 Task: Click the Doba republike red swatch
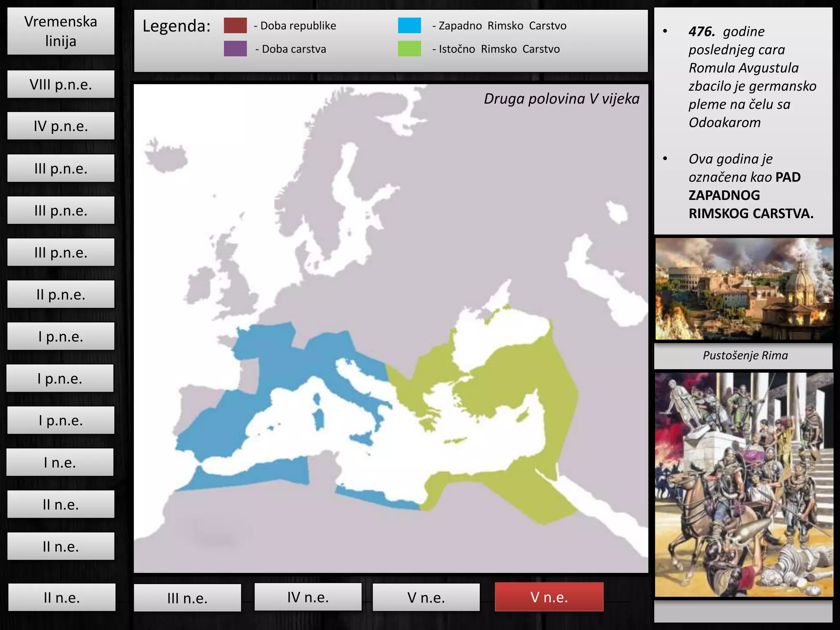point(235,25)
